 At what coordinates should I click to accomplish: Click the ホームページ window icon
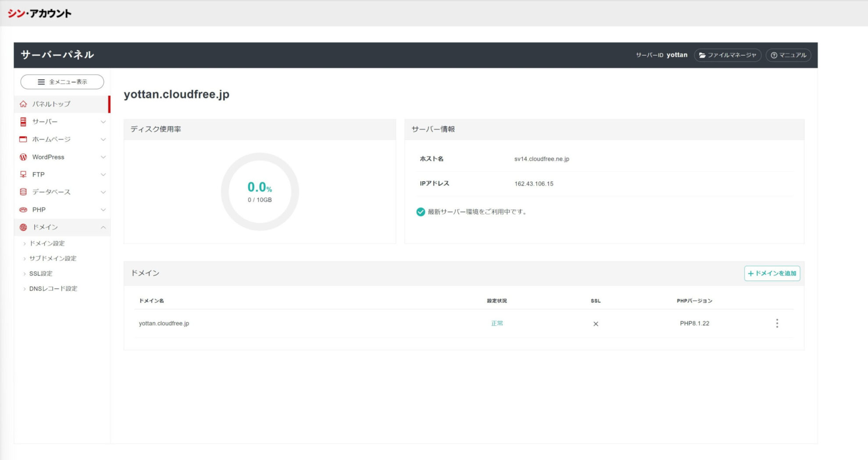click(x=23, y=139)
